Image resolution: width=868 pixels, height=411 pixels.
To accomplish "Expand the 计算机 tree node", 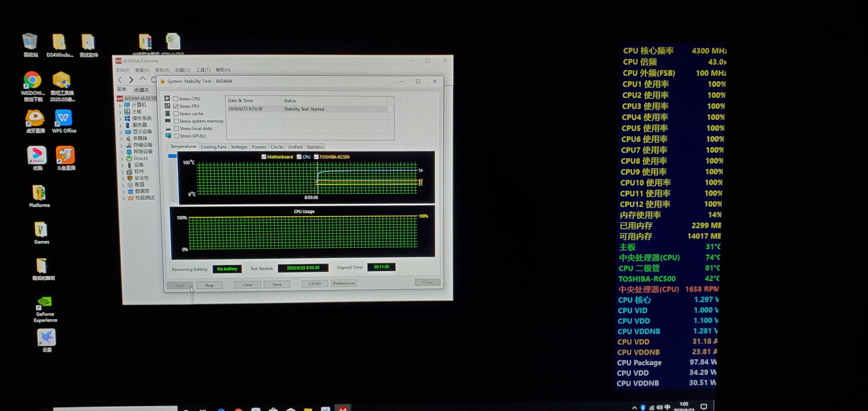I will [120, 105].
